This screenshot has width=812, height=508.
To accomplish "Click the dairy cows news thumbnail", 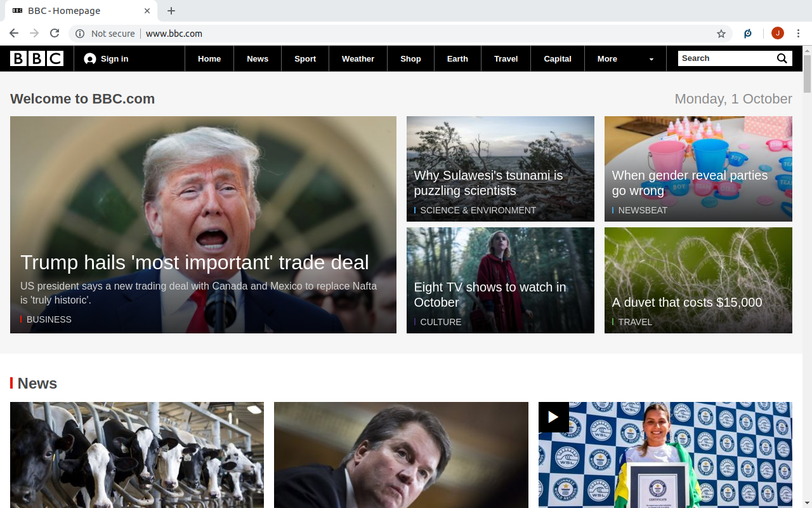I will pos(137,455).
